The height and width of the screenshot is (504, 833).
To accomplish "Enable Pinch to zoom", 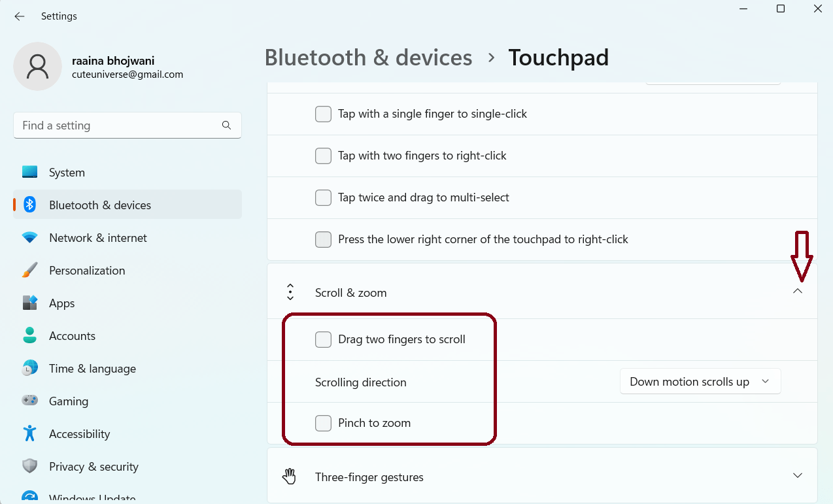I will [x=323, y=423].
